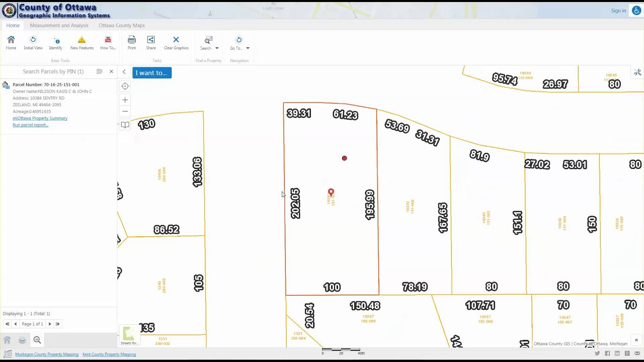Viewport: 644px width, 362px height.
Task: Open Muskegon County Property Mapping link
Action: pos(47,354)
